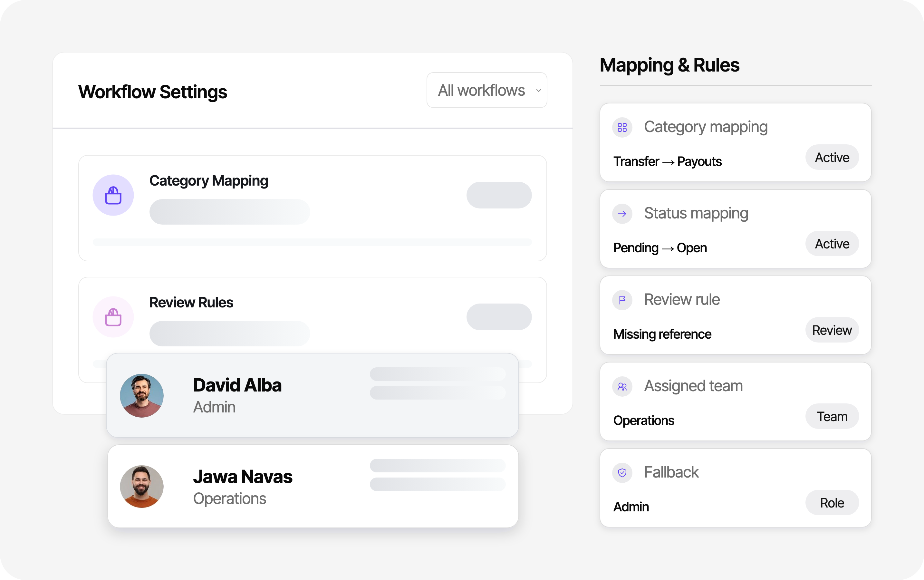Click the pill placeholder right of Review Rules
Screen dimensions: 924x580
click(x=499, y=317)
